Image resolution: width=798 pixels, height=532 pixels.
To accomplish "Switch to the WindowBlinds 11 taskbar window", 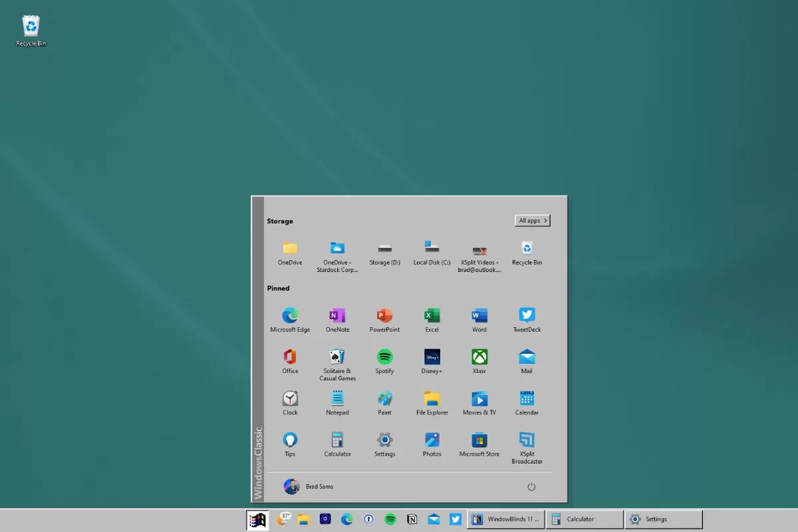I will point(505,519).
